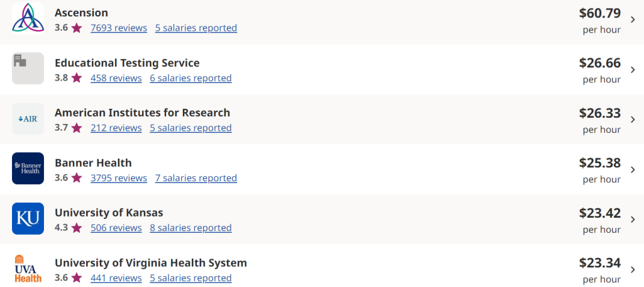Click the $26.33 per hour salary figure

(599, 113)
